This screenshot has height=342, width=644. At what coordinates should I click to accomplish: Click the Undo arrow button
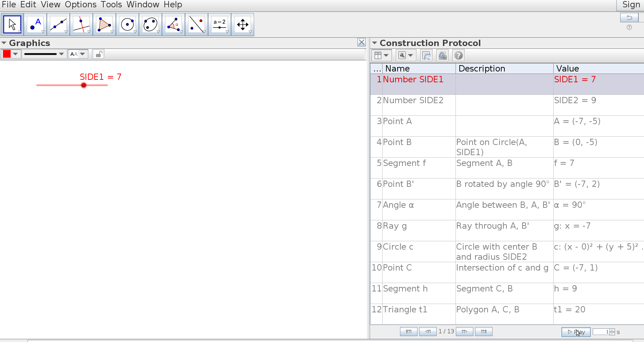coord(629,17)
